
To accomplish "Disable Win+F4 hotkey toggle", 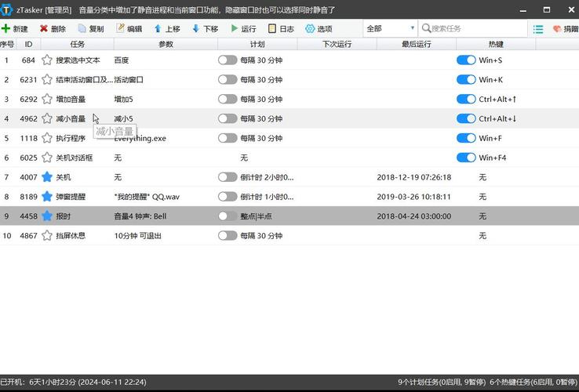I will coord(466,158).
